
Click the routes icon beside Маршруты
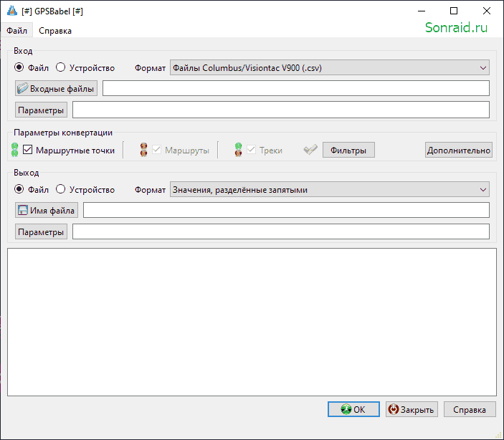[x=143, y=150]
